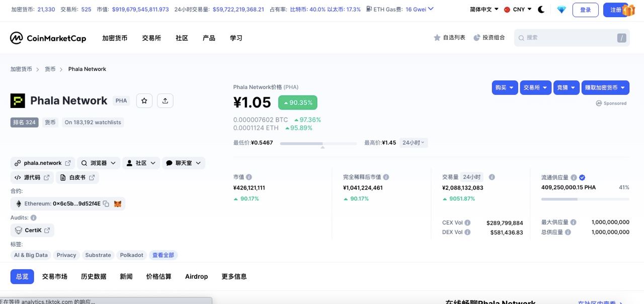Click the 登录 login button

586,10
